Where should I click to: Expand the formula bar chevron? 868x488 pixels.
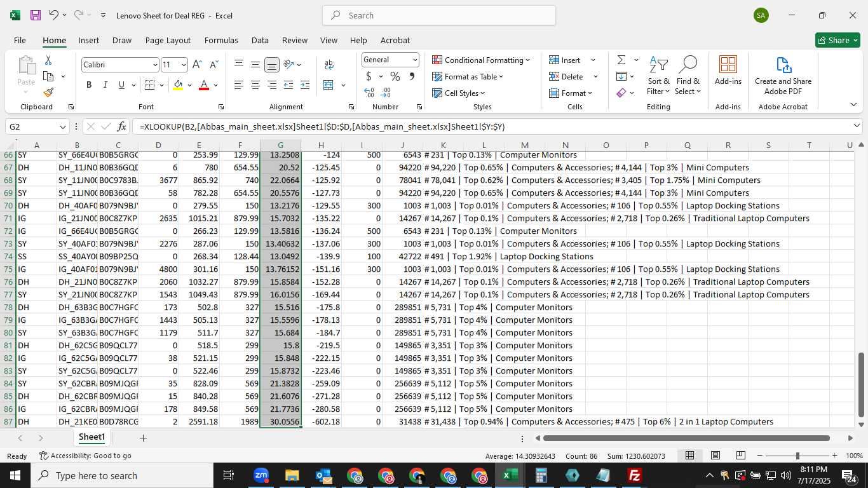857,126
